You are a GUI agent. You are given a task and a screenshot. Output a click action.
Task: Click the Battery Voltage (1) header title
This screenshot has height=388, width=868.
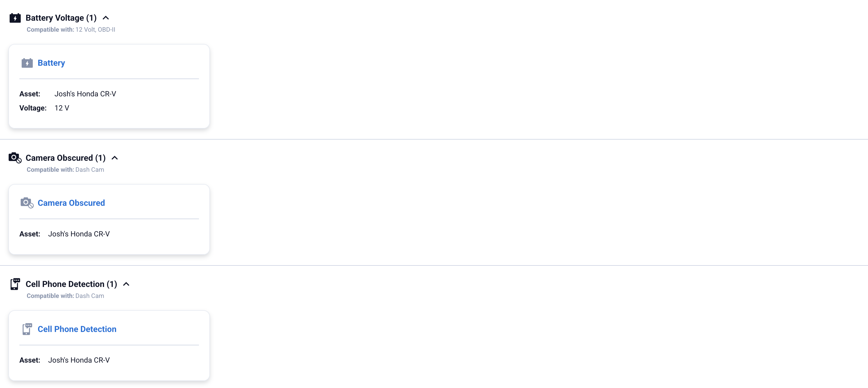click(x=61, y=18)
